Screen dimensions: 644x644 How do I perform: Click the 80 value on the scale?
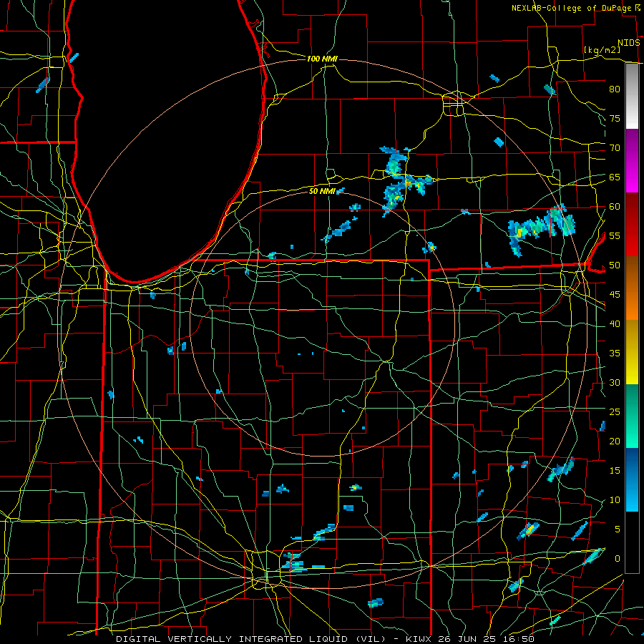pos(615,89)
